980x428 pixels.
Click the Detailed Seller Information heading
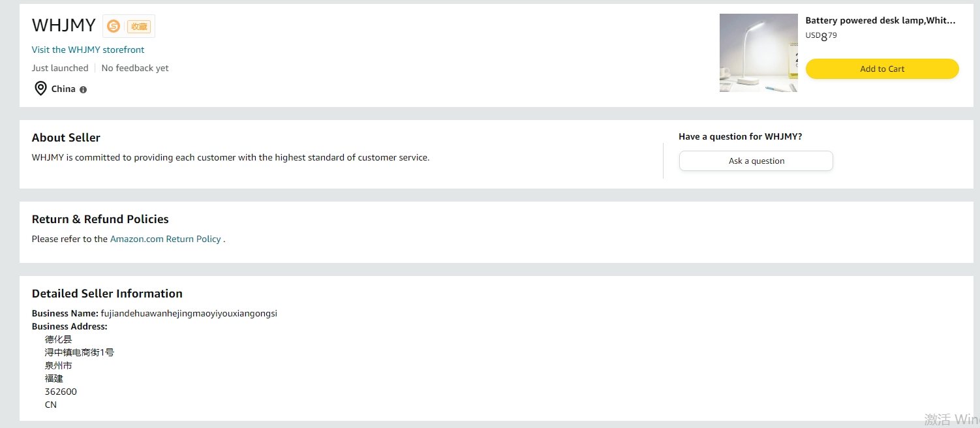[107, 294]
